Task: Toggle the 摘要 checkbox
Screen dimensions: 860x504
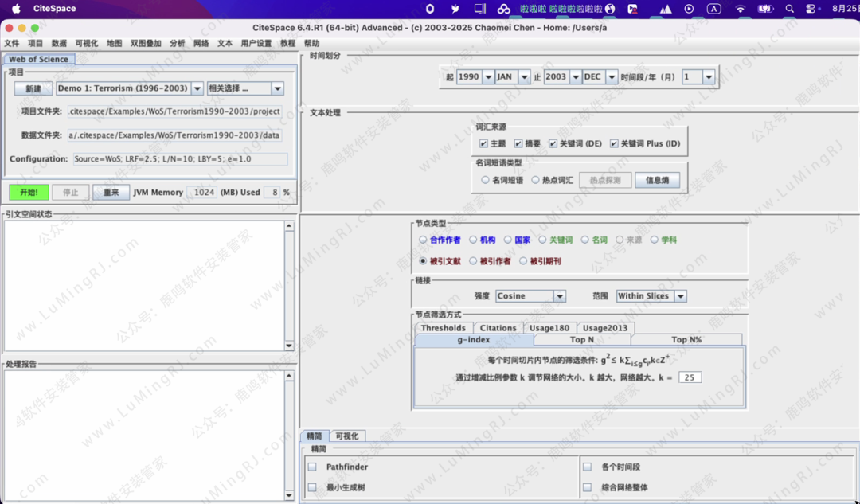Action: (518, 144)
